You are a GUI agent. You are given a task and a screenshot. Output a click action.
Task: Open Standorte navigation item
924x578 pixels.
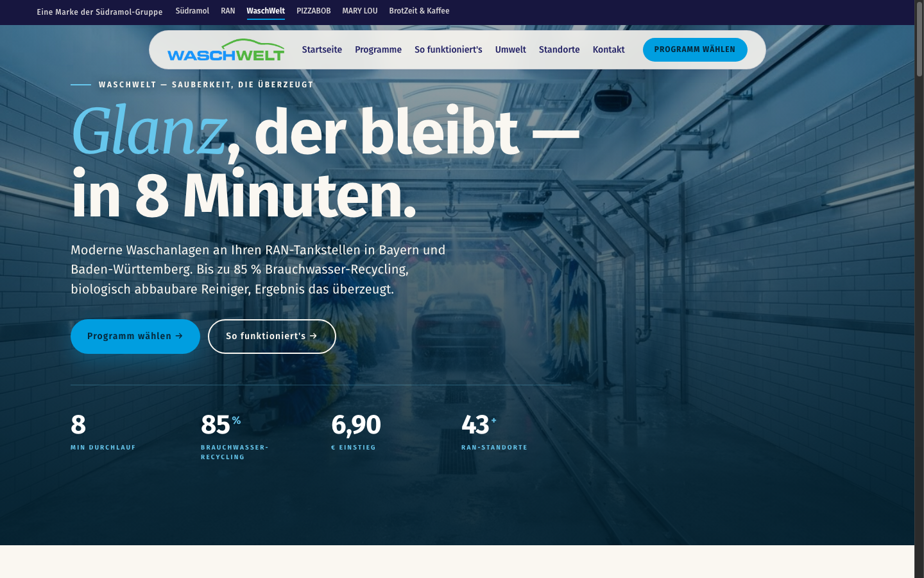click(x=560, y=49)
